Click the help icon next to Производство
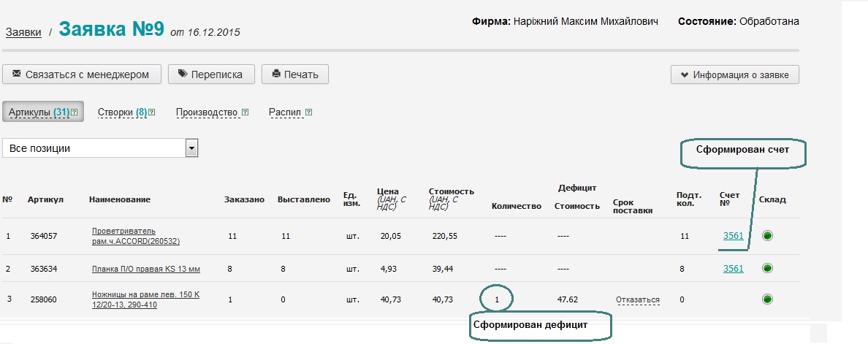Screen dimensions: 868x344 pyautogui.click(x=245, y=112)
